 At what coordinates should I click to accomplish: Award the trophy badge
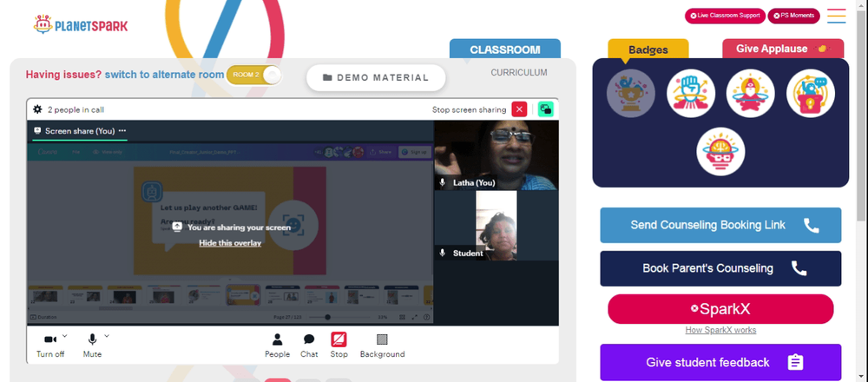pos(630,93)
